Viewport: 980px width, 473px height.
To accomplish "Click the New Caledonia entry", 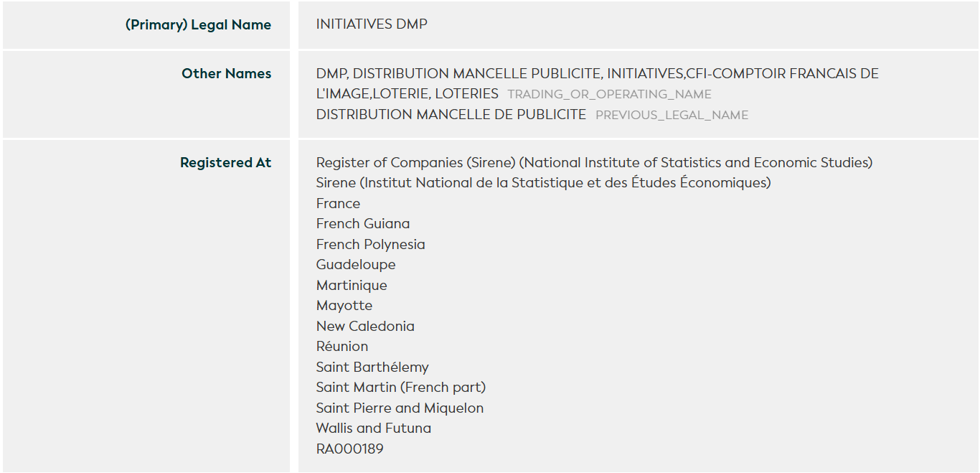I will (x=365, y=326).
